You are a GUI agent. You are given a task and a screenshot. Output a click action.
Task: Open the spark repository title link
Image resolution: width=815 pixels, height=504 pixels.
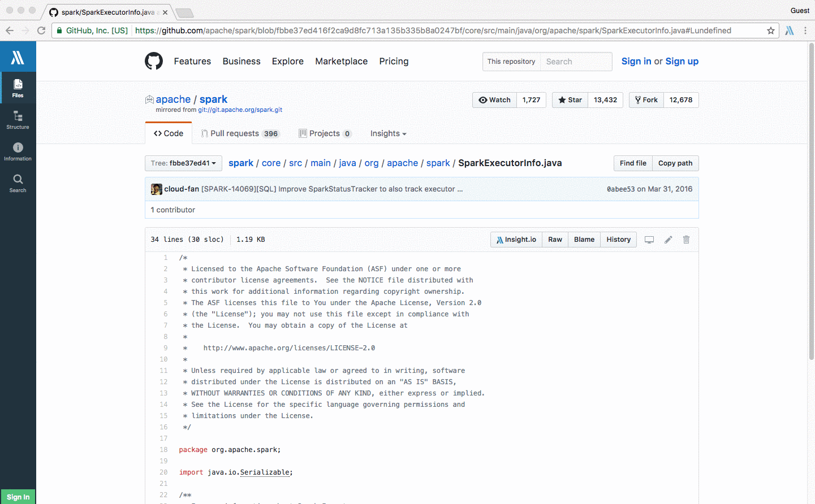click(213, 99)
